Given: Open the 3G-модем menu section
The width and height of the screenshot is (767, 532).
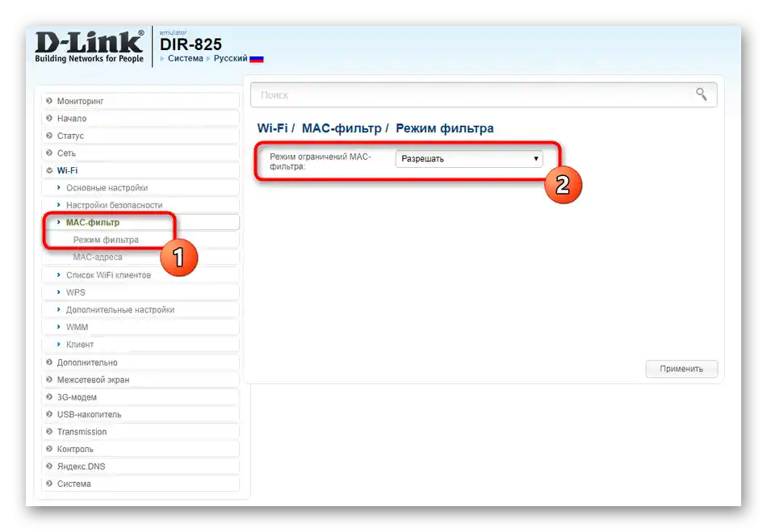Looking at the screenshot, I should pos(140,397).
